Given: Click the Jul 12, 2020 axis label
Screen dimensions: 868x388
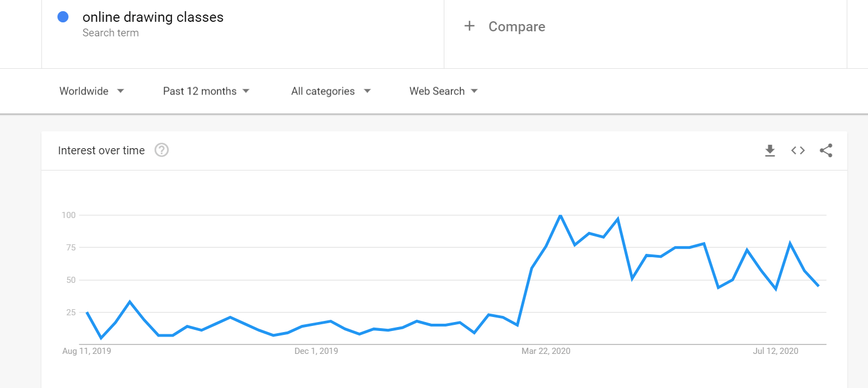Looking at the screenshot, I should point(776,351).
